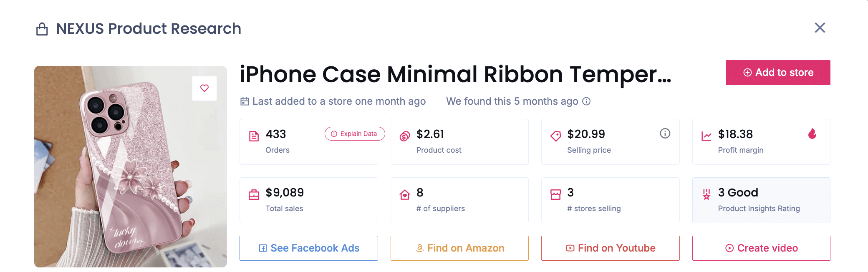
Task: Click the stores selling storefront icon
Action: [555, 195]
